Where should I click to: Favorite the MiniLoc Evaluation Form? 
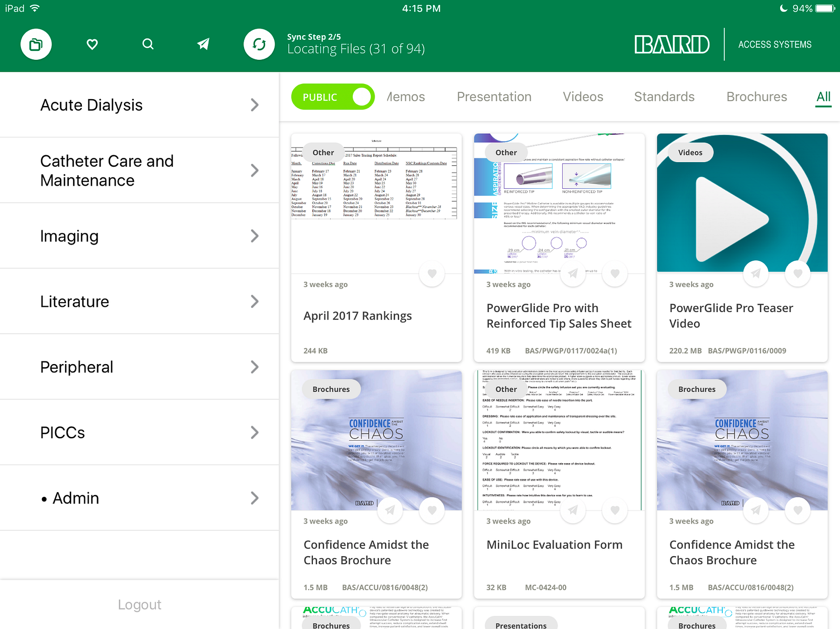615,510
